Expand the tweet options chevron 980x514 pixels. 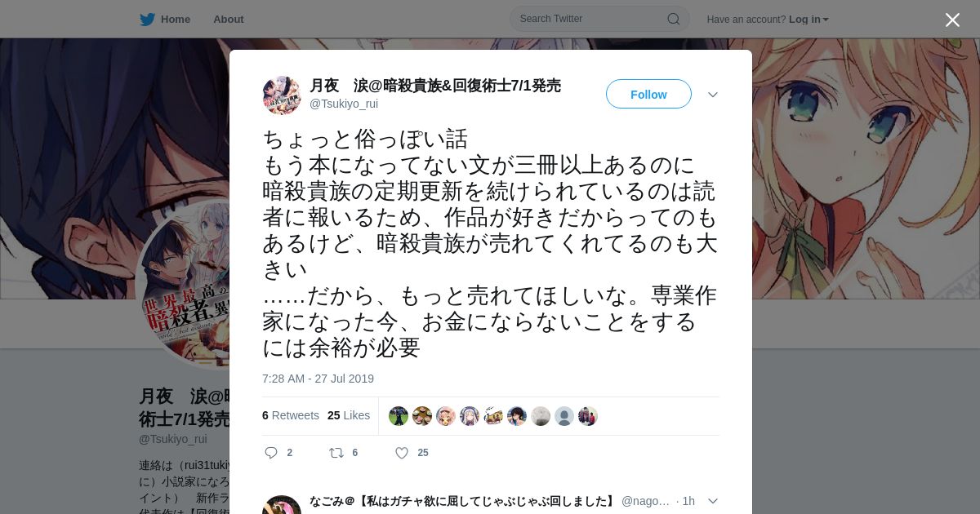712,95
